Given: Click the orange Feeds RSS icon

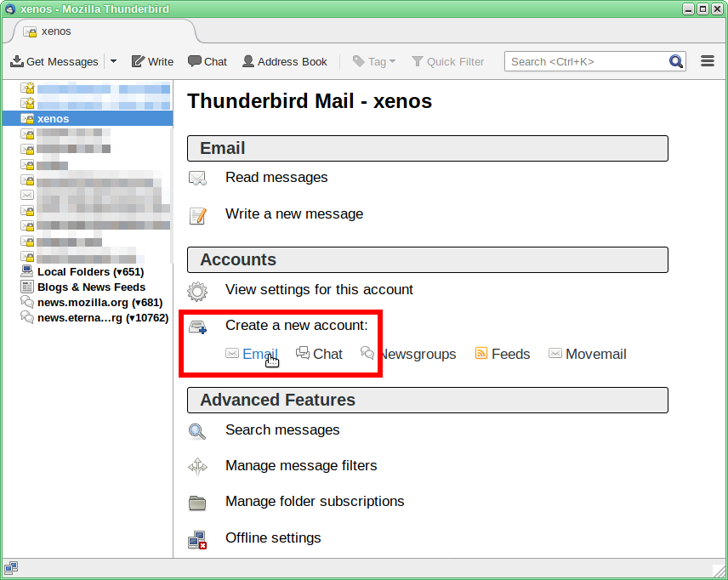Looking at the screenshot, I should click(481, 353).
